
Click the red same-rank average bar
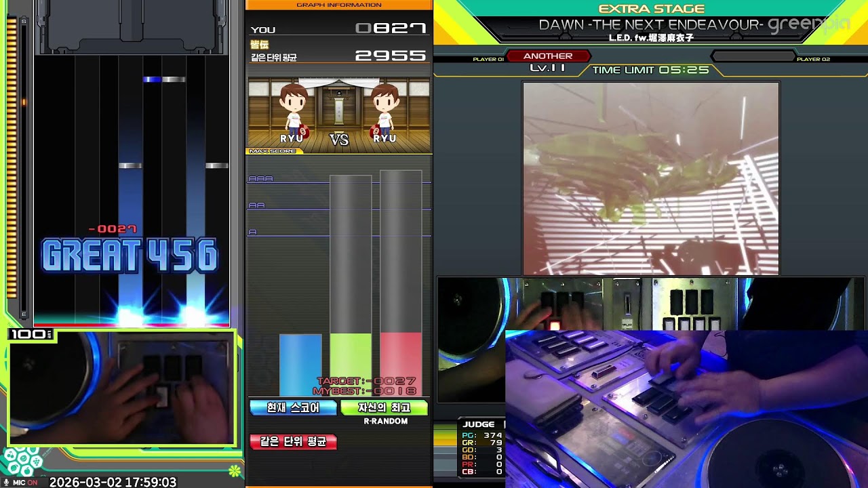(401, 365)
